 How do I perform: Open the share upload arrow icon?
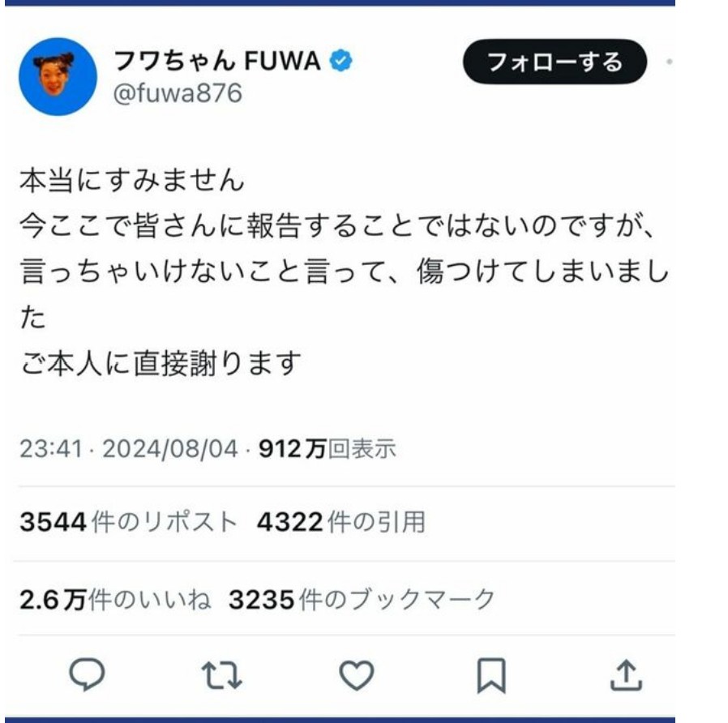click(626, 675)
